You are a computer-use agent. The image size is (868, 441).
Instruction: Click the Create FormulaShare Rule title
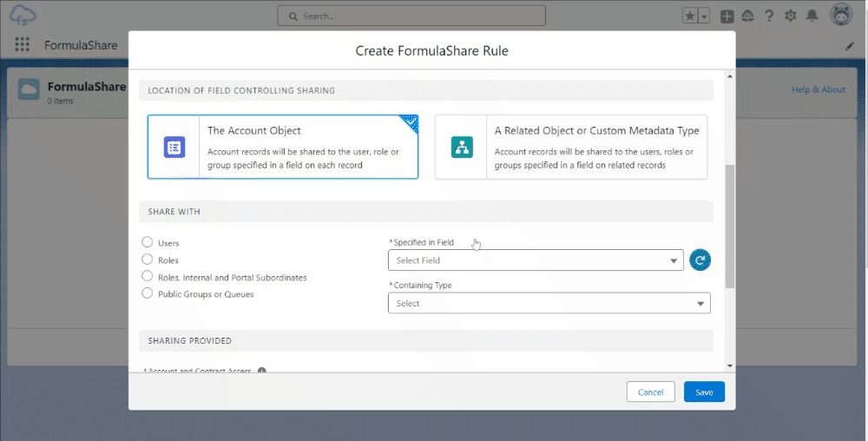click(x=431, y=50)
